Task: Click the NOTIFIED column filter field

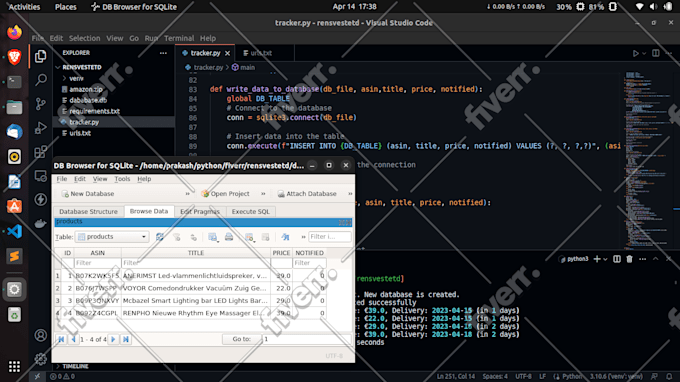Action: coord(310,263)
